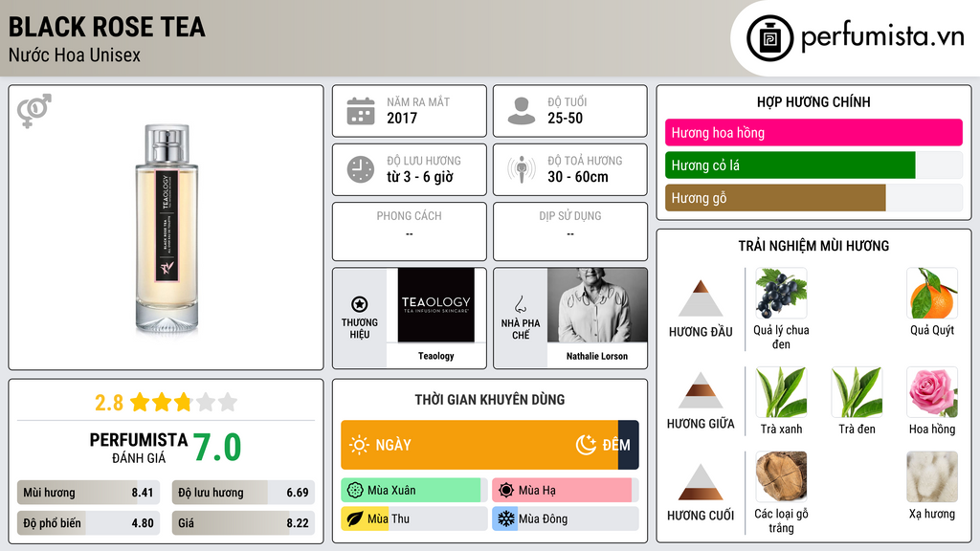Click the Phong cách style box
980x551 pixels.
pos(410,231)
